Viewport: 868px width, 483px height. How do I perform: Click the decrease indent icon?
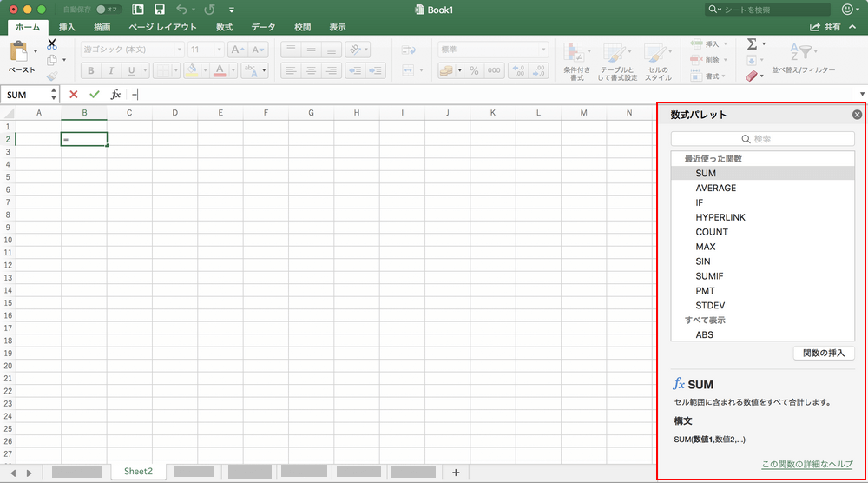(355, 70)
